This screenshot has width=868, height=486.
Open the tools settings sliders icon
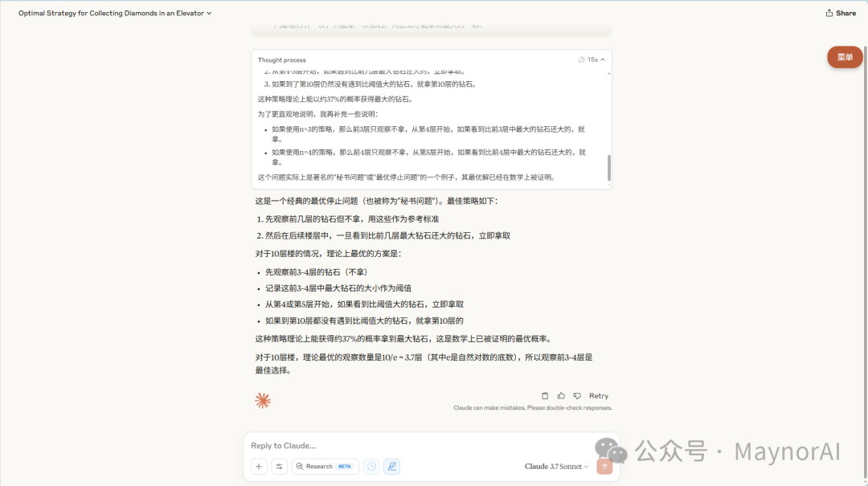[279, 466]
